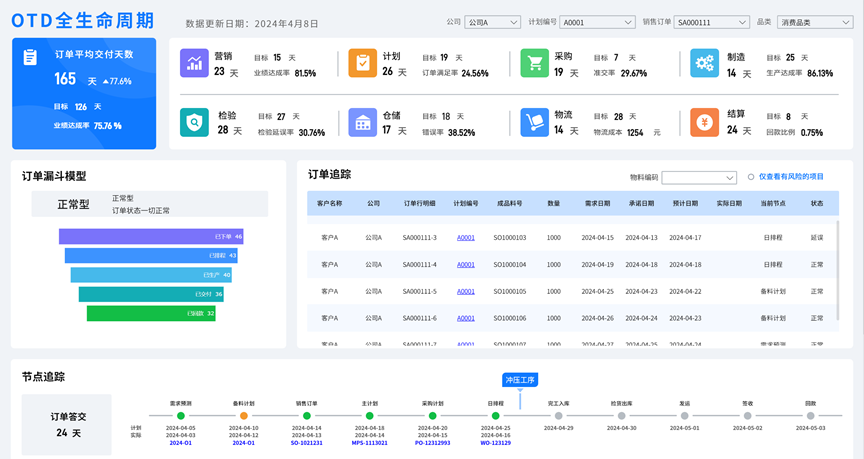Click the 检验 teal shield icon
The width and height of the screenshot is (864, 459).
(194, 122)
